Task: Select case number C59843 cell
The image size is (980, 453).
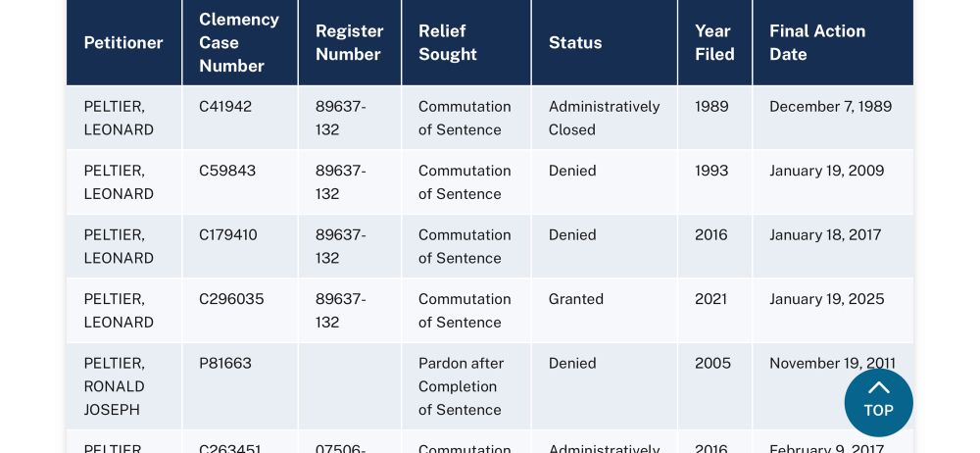Action: tap(240, 182)
